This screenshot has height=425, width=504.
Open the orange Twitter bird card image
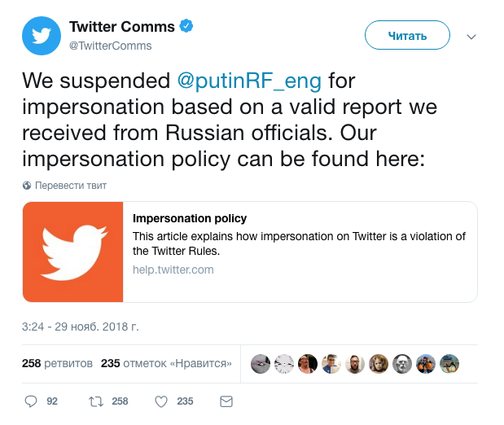72,252
